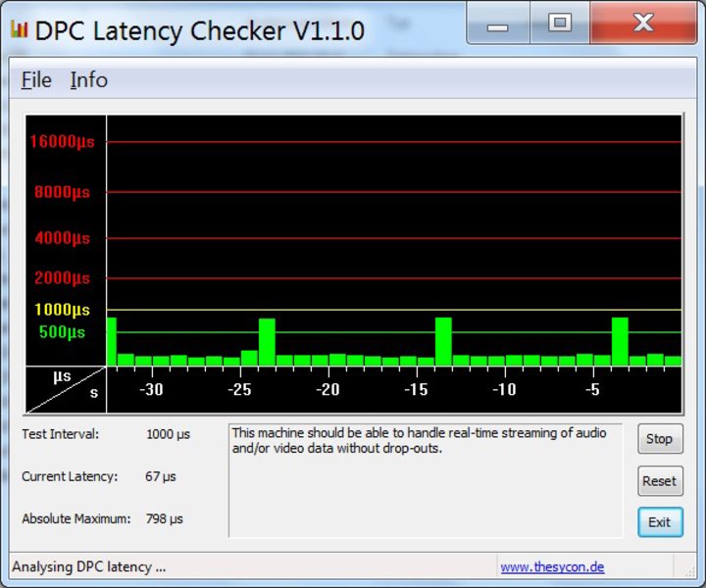Open the File menu

click(x=36, y=80)
